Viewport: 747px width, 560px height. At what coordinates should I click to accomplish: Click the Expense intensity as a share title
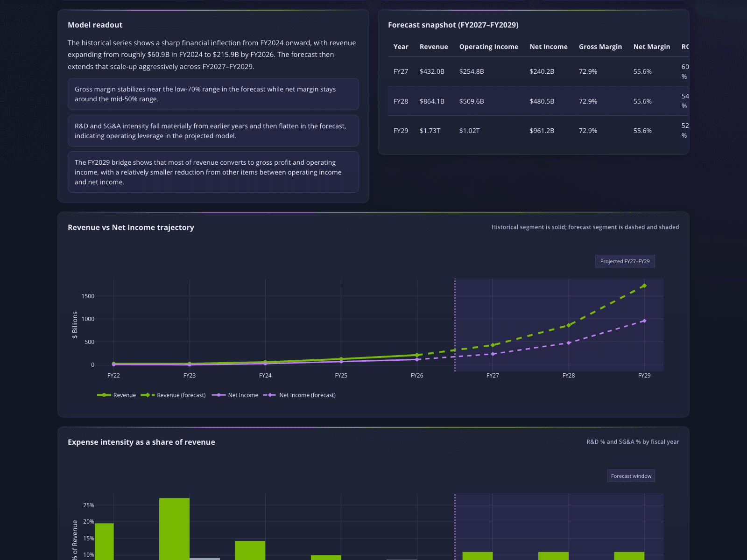point(141,442)
